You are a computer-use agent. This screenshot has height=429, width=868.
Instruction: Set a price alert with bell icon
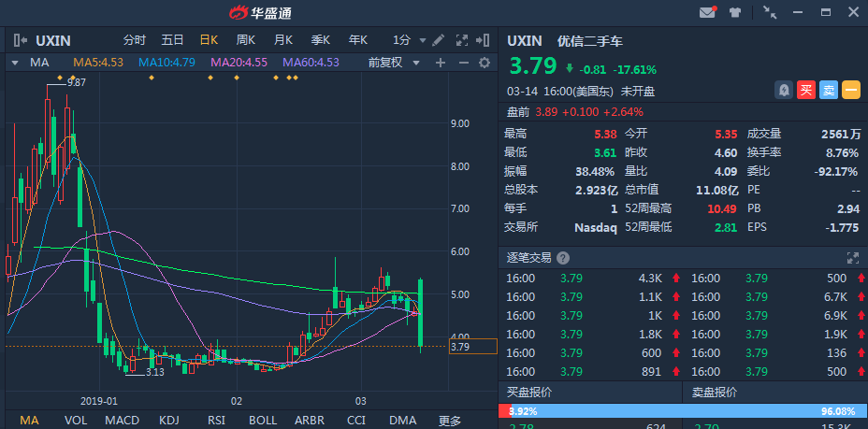pos(783,90)
